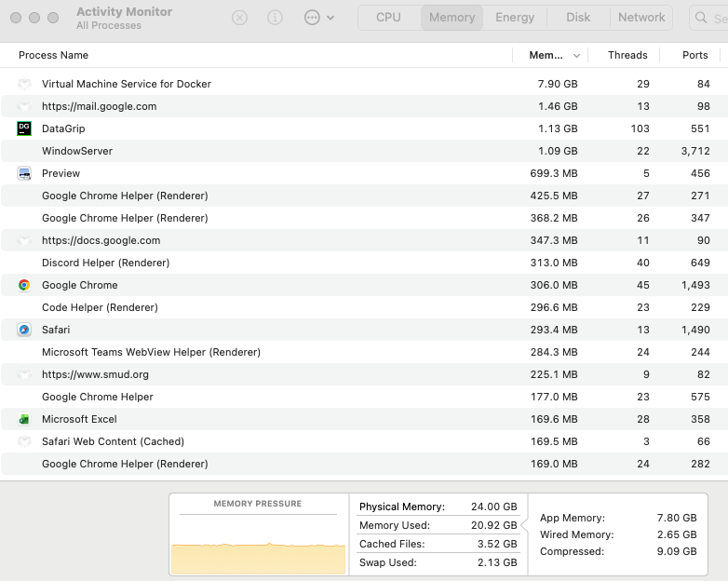Select the WindowServer process
728x581 pixels.
[77, 151]
